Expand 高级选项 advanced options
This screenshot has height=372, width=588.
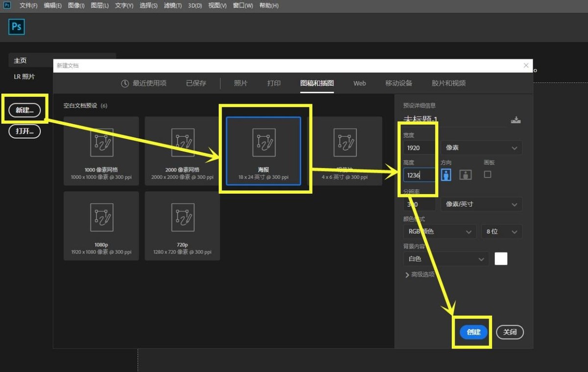pos(419,274)
